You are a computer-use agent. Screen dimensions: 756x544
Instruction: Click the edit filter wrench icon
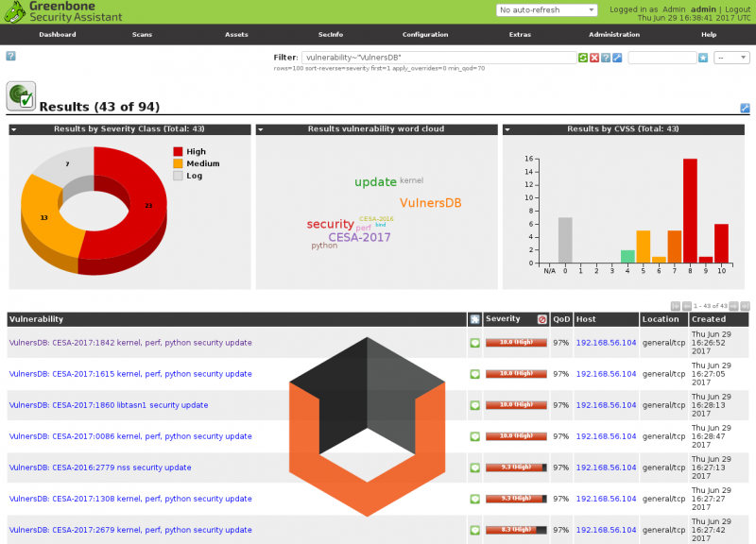(x=617, y=58)
